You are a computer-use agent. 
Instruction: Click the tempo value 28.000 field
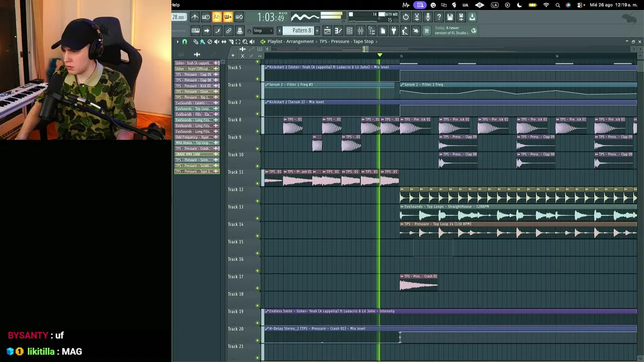(178, 17)
